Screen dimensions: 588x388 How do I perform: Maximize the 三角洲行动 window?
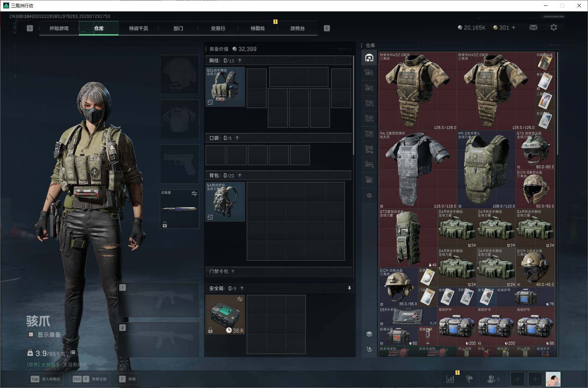pyautogui.click(x=562, y=6)
